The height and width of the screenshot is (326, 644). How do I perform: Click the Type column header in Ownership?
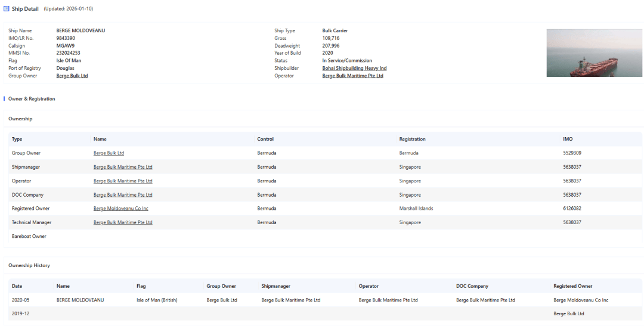click(x=17, y=139)
